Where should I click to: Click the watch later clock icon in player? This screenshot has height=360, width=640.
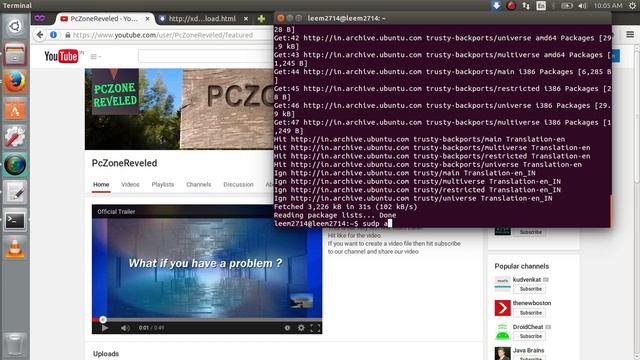click(x=287, y=328)
